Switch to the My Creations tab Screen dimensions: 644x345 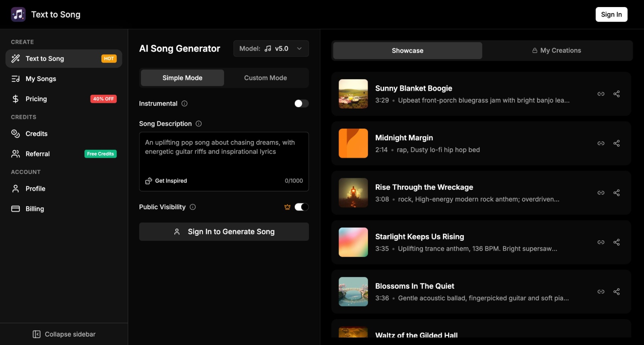tap(556, 50)
